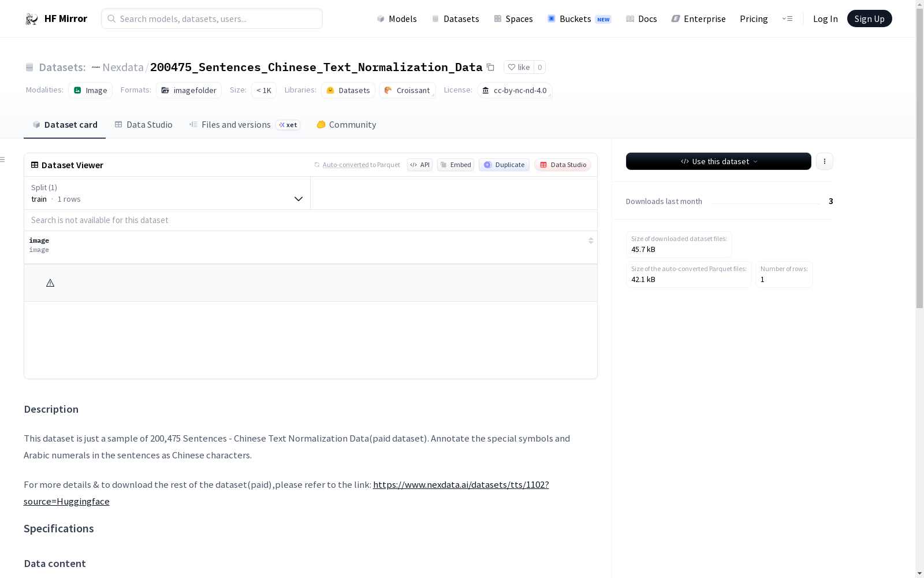
Task: Switch to the Data Studio tab
Action: 143,124
